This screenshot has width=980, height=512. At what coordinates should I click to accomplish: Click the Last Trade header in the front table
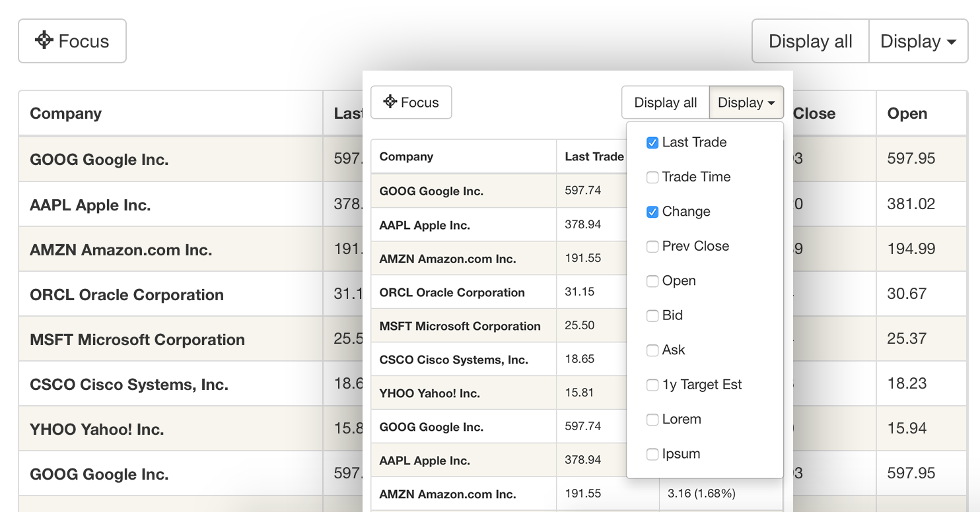594,156
